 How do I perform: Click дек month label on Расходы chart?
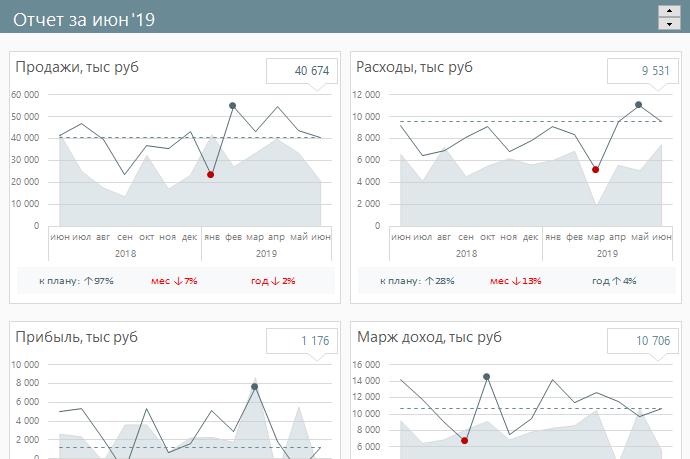[x=530, y=237]
